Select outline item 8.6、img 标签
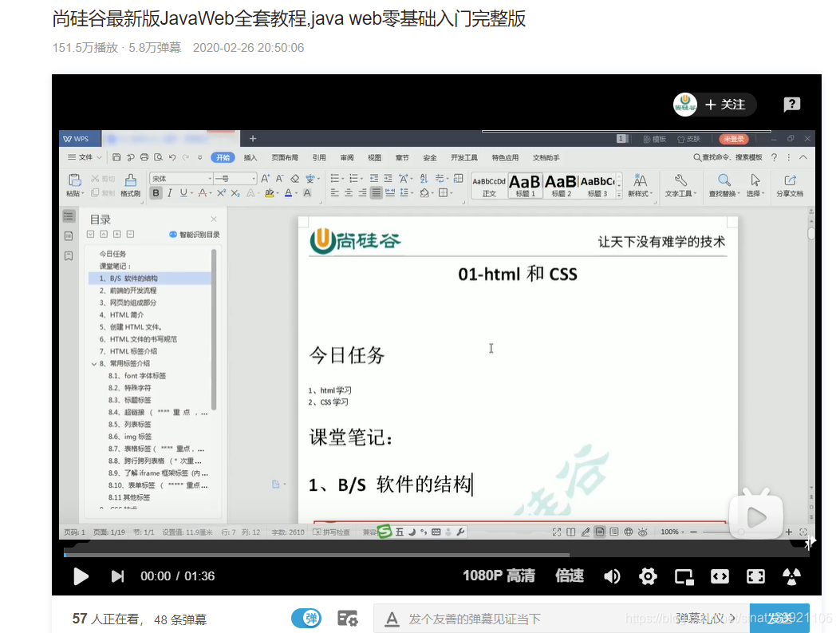The height and width of the screenshot is (633, 840). click(130, 437)
